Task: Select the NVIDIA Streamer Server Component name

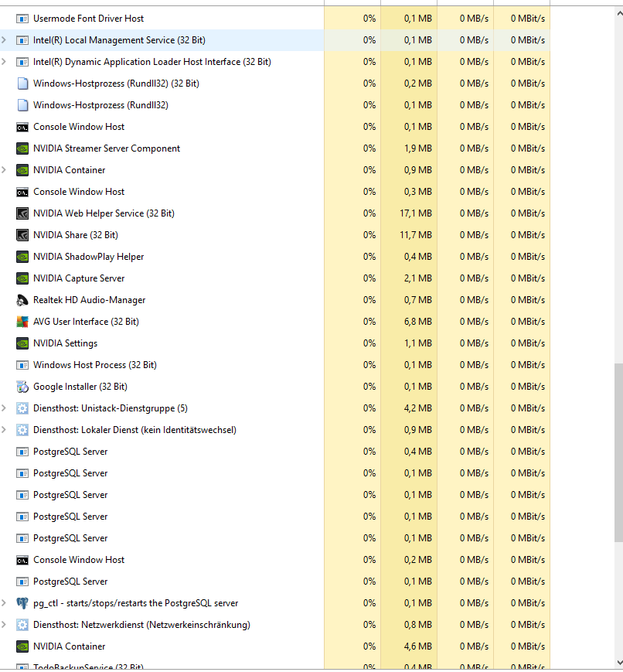Action: pyautogui.click(x=107, y=148)
